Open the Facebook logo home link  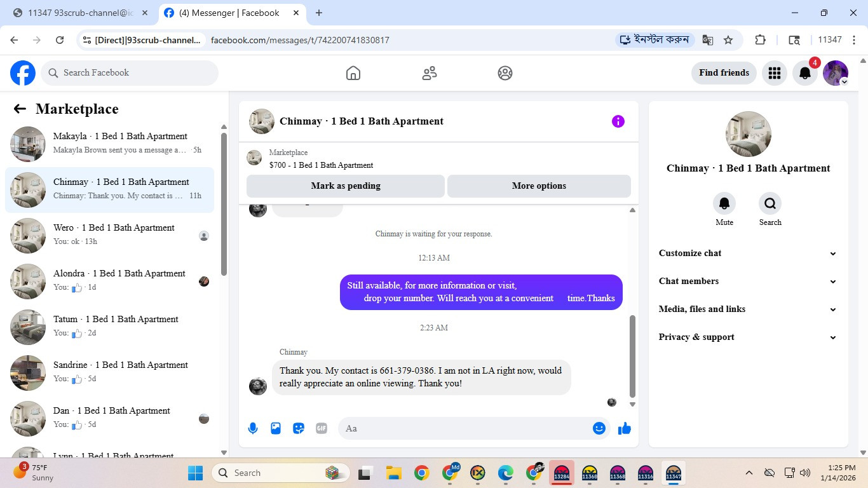tap(23, 73)
